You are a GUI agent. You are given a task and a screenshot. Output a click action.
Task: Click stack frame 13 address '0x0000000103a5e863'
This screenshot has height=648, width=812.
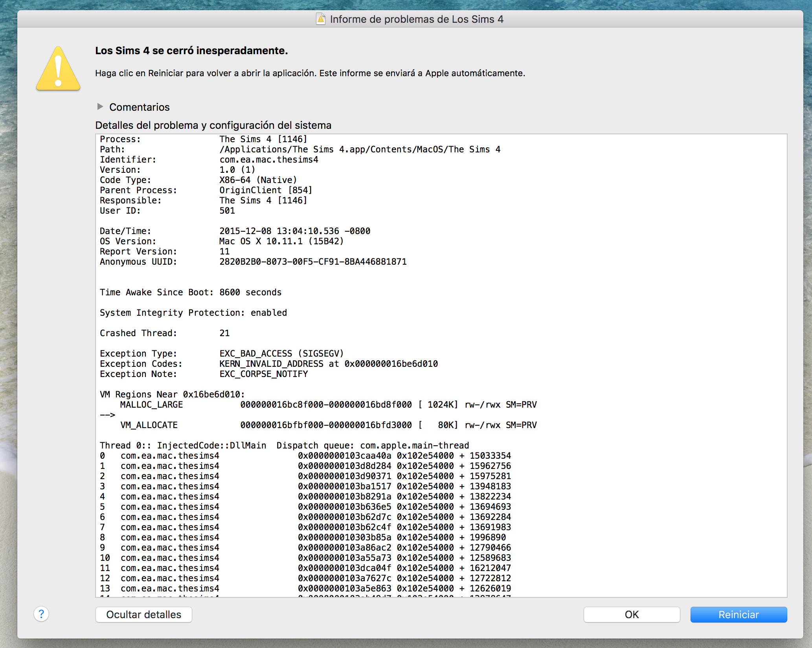345,588
